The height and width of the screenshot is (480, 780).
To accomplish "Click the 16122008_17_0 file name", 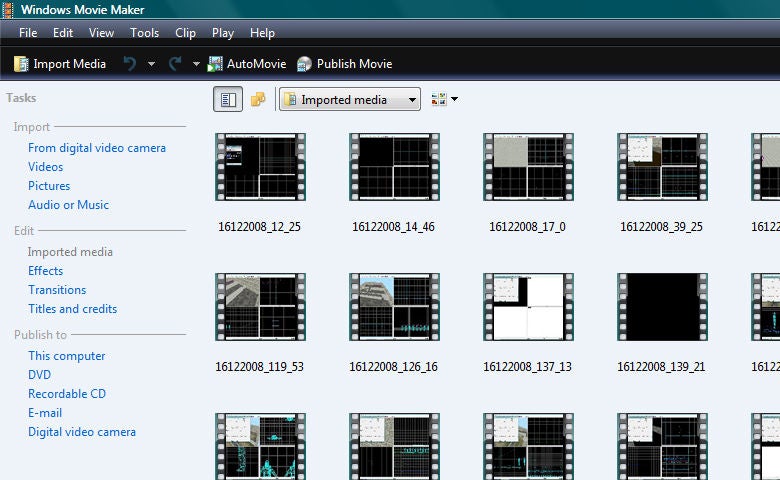I will tap(527, 227).
